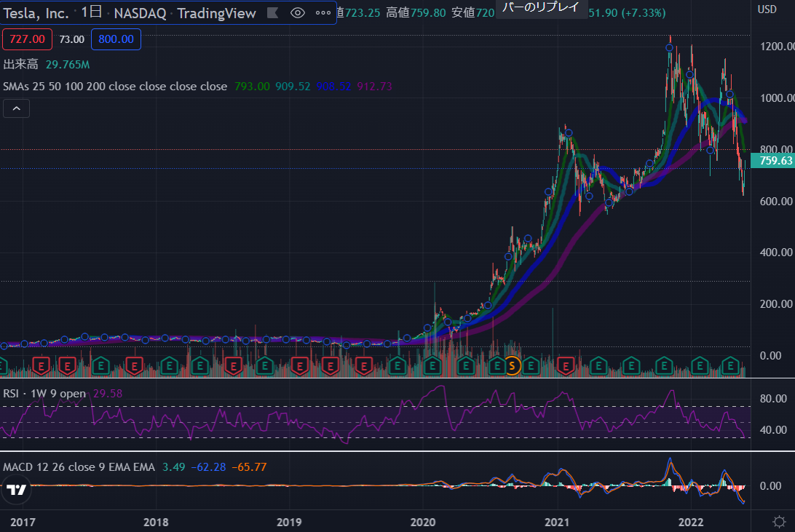
Task: Click the 2022 label on the time axis
Action: pyautogui.click(x=691, y=522)
